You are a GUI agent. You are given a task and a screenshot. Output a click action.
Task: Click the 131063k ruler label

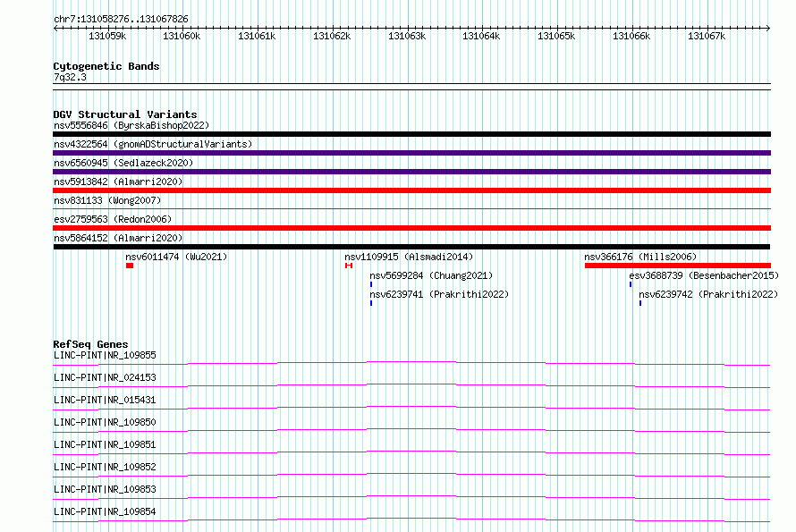tap(407, 36)
